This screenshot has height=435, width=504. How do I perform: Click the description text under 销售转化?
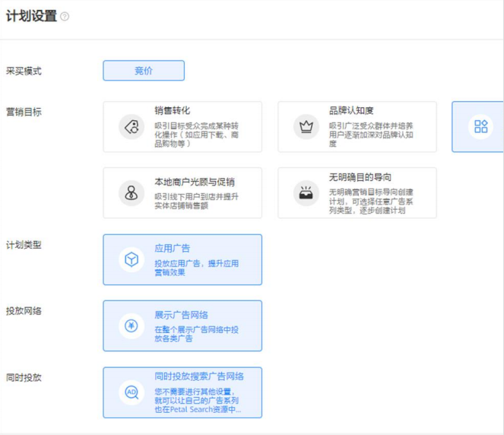(x=197, y=135)
